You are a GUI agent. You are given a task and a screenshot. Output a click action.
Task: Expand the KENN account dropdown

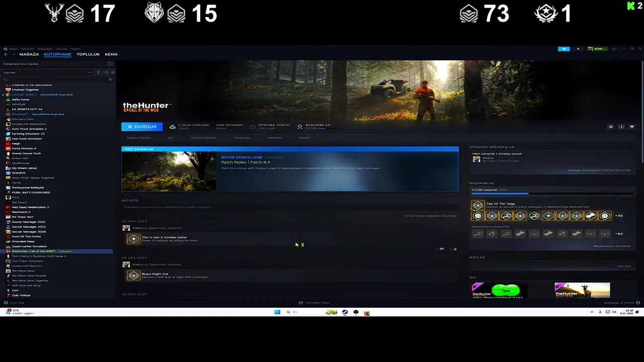597,49
